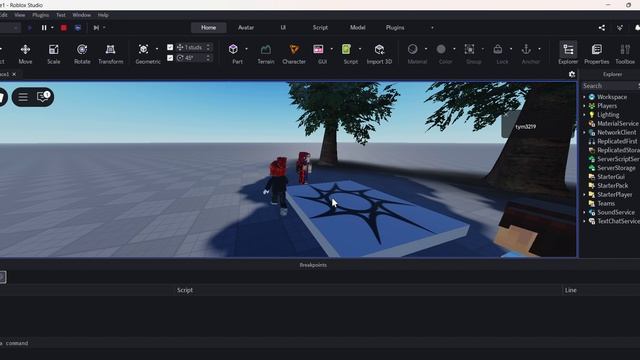The image size is (640, 360).
Task: Open the Window menu
Action: click(x=82, y=15)
